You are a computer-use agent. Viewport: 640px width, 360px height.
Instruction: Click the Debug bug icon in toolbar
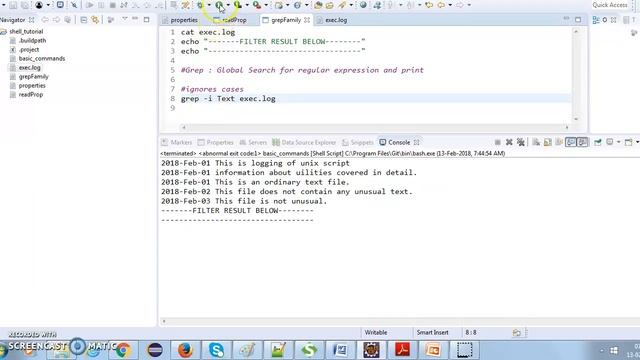click(200, 5)
